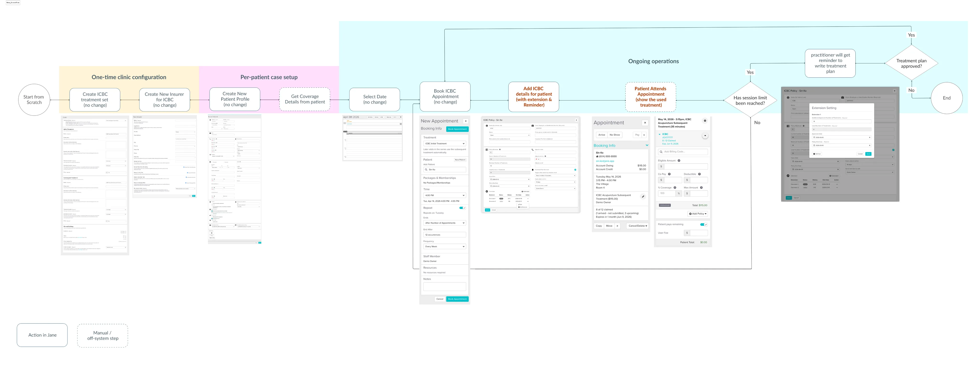980x369 pixels.
Task: Select End Extension in the action menu
Action: (523, 207)
